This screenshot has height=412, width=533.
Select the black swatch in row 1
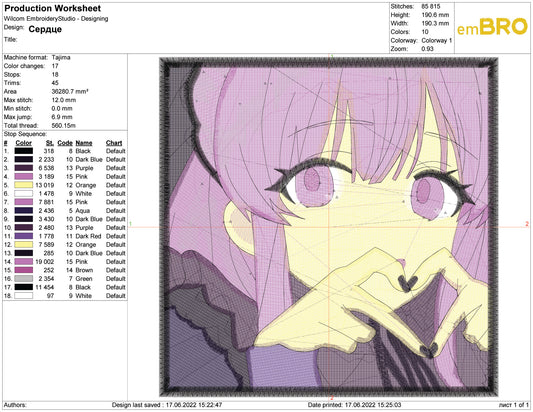[x=23, y=151]
